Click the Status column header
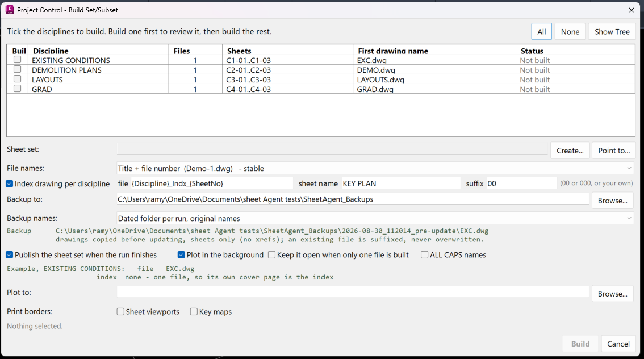The width and height of the screenshot is (644, 359). pos(575,51)
